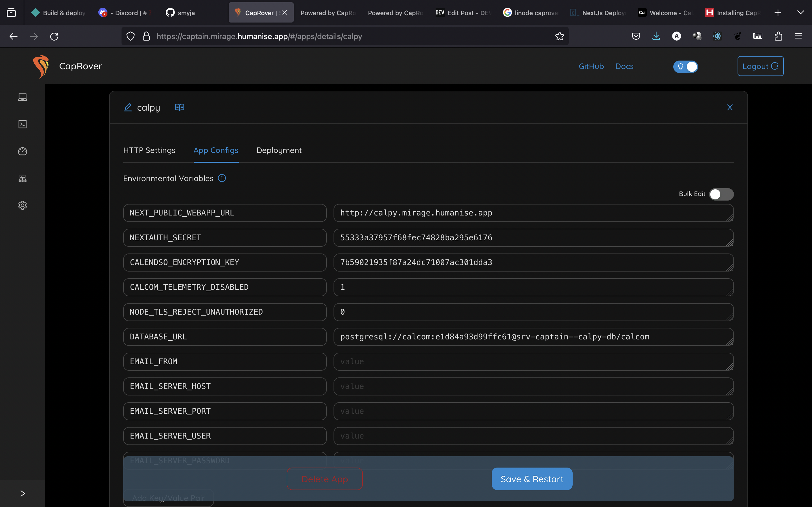812x507 pixels.
Task: Open the Dashboard laptop icon in sidebar
Action: click(x=23, y=97)
